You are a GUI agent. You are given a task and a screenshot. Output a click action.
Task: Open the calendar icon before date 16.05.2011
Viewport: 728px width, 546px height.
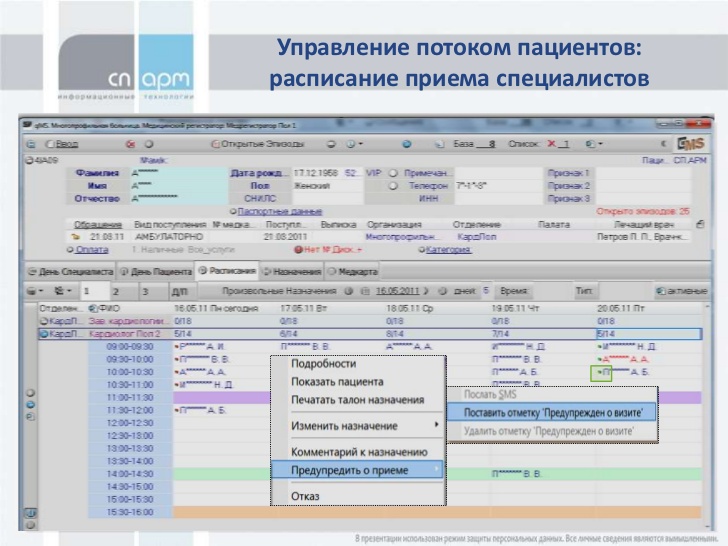coord(365,291)
